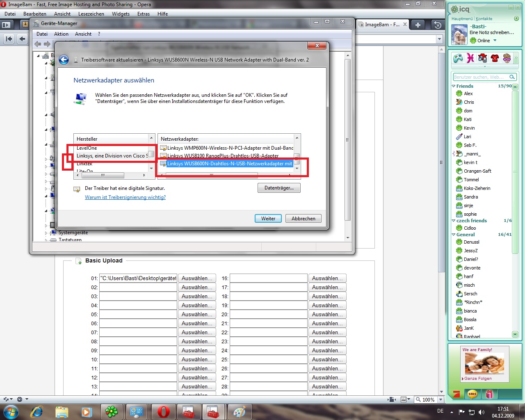Click the Weiter button

pos(268,219)
